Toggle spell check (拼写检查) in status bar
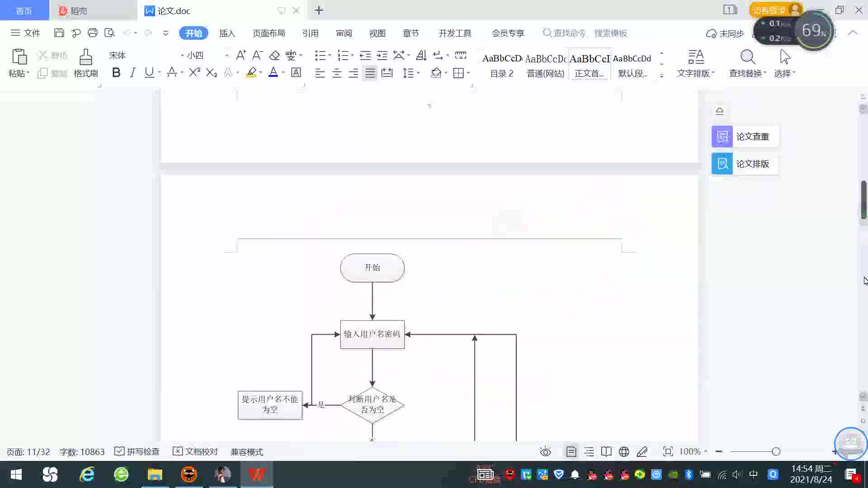 coord(137,452)
